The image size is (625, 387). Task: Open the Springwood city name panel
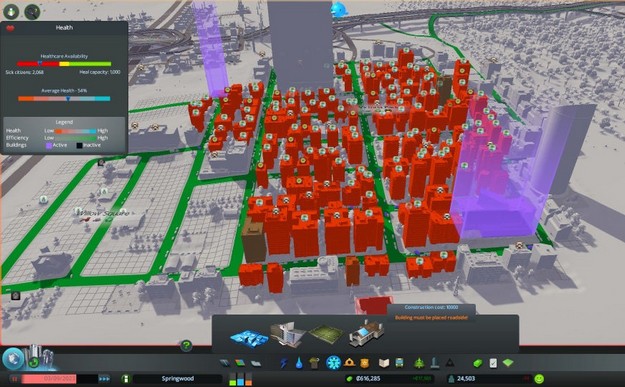pos(178,379)
